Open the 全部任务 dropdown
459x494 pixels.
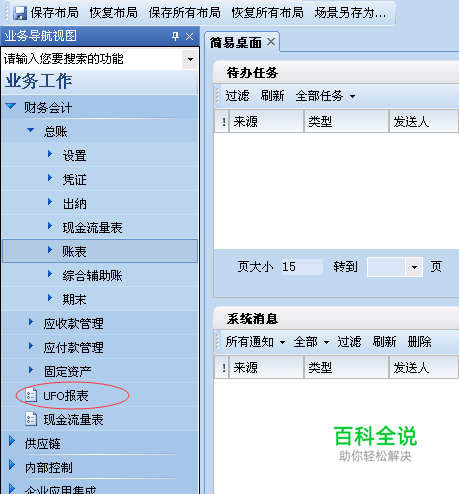pos(325,96)
